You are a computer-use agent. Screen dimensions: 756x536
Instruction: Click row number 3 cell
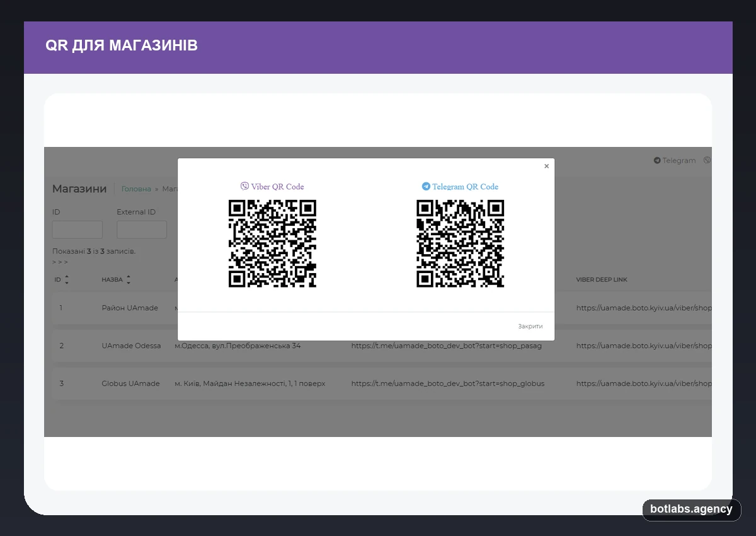[x=62, y=383]
